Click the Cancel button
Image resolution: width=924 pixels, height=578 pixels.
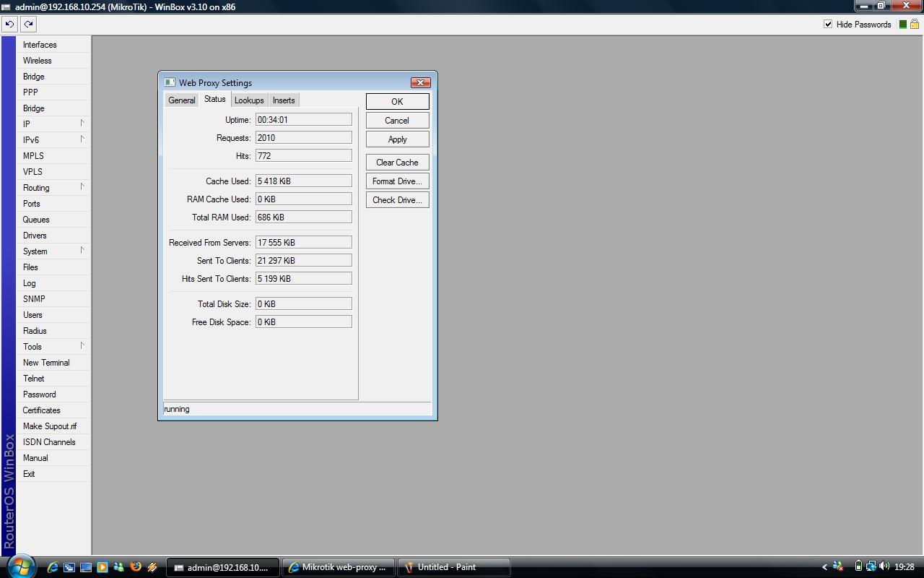[x=397, y=121]
